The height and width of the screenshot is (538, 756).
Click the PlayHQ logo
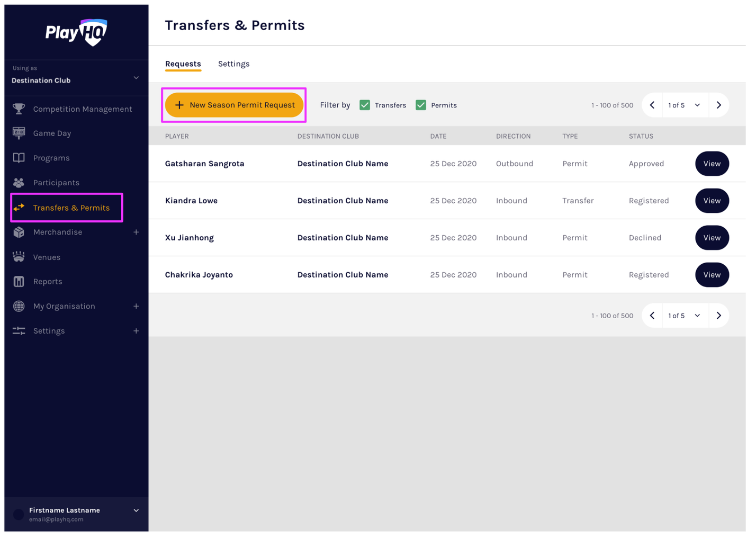tap(76, 33)
